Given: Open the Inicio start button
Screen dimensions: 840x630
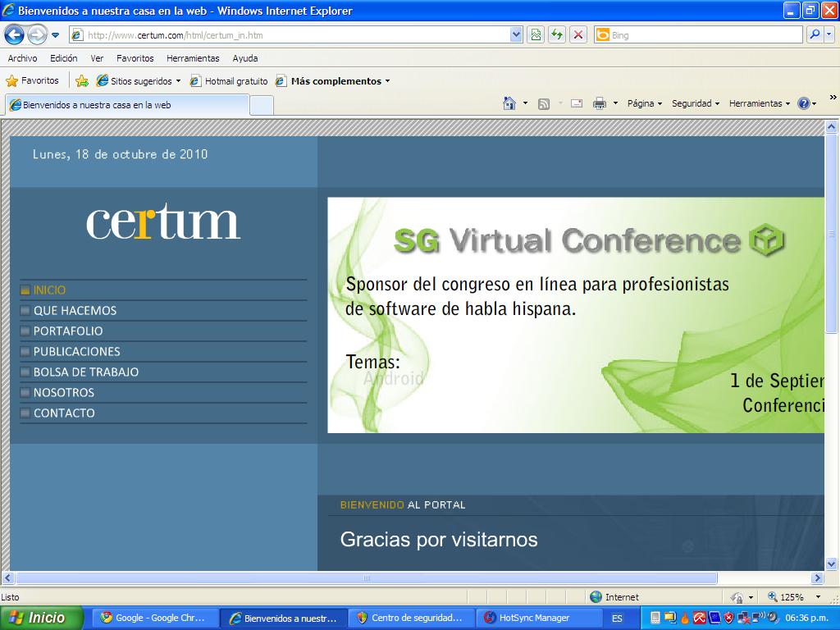Looking at the screenshot, I should point(42,618).
